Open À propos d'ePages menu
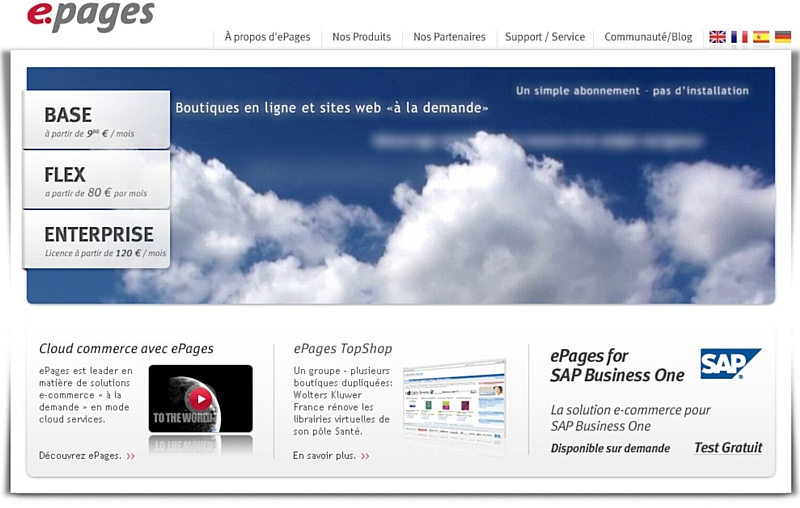The image size is (800, 508). tap(267, 37)
